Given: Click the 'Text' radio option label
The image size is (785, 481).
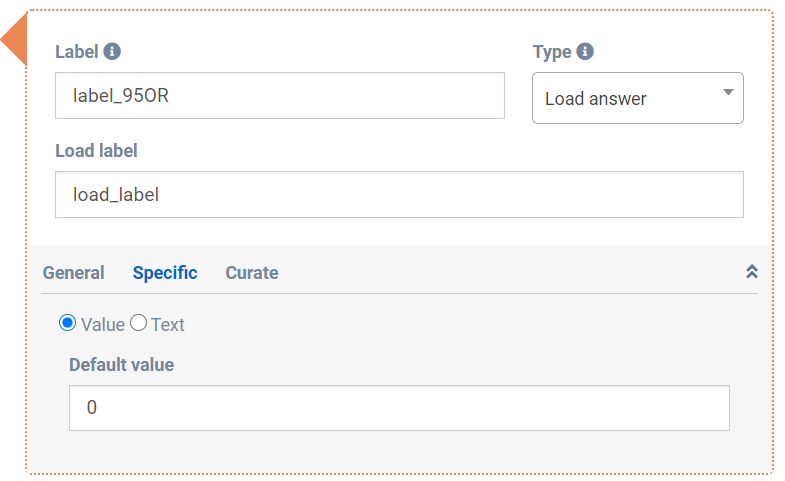Looking at the screenshot, I should point(168,325).
